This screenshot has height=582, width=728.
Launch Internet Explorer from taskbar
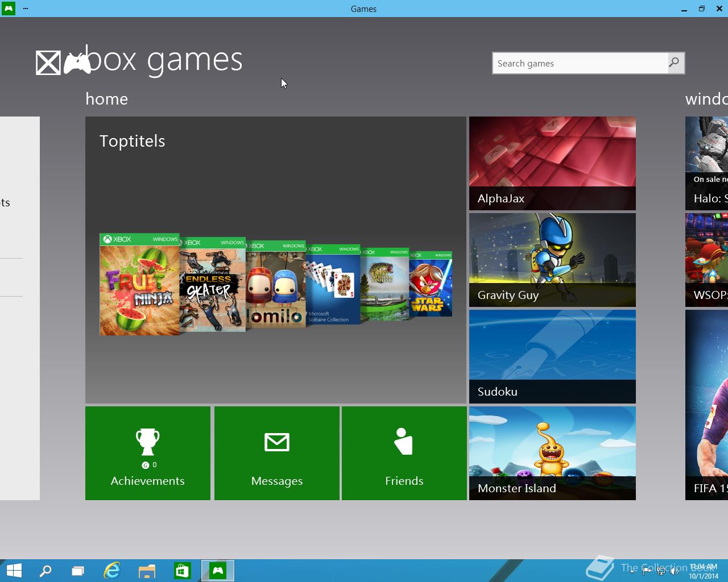[112, 571]
